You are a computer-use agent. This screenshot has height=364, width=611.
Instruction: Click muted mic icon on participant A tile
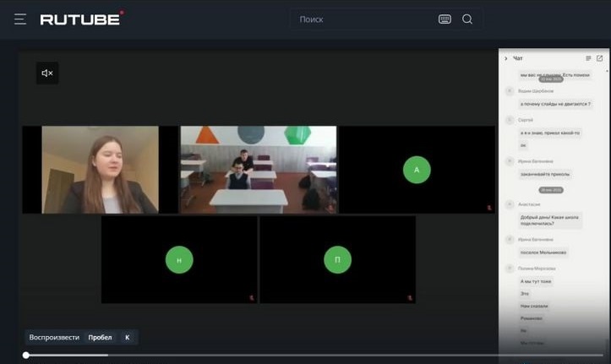click(x=489, y=208)
